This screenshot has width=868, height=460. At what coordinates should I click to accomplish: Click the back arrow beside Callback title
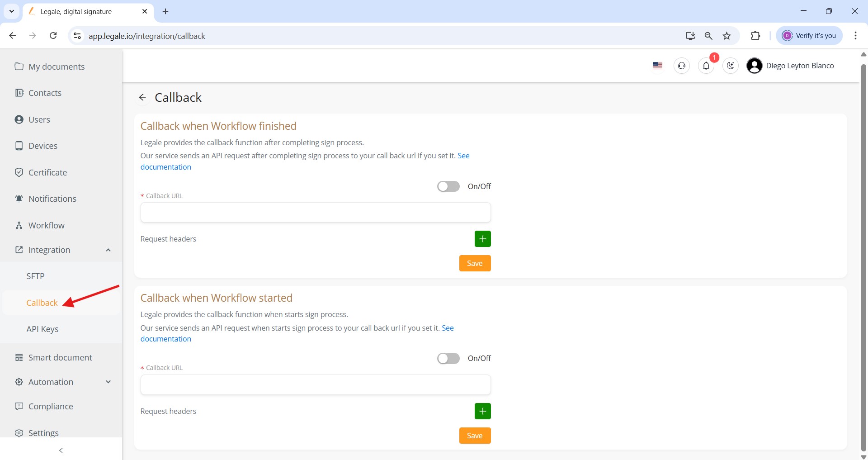[x=142, y=97]
